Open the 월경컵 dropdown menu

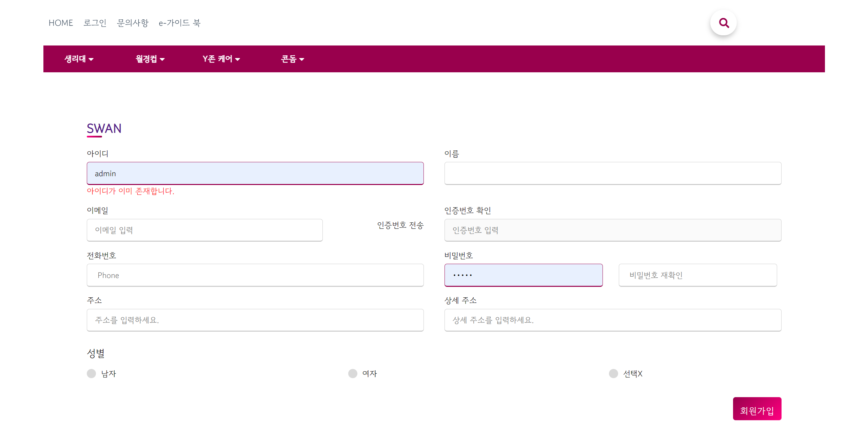[x=150, y=59]
